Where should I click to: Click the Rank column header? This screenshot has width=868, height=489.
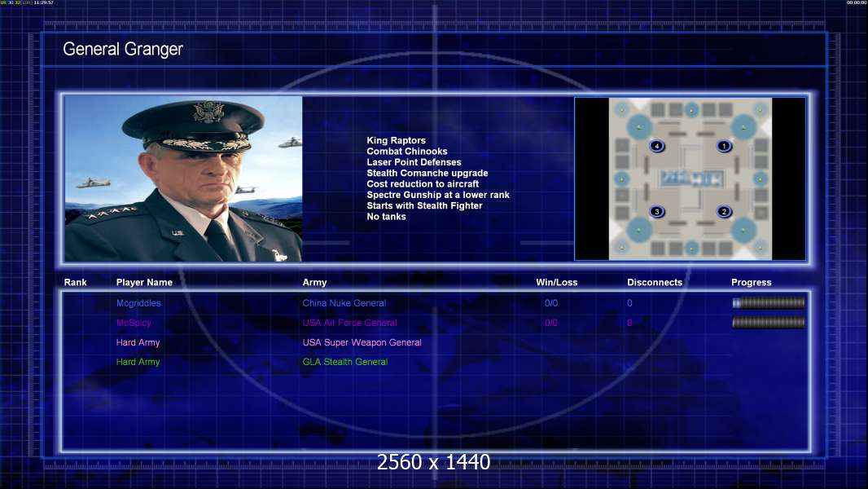tap(75, 283)
